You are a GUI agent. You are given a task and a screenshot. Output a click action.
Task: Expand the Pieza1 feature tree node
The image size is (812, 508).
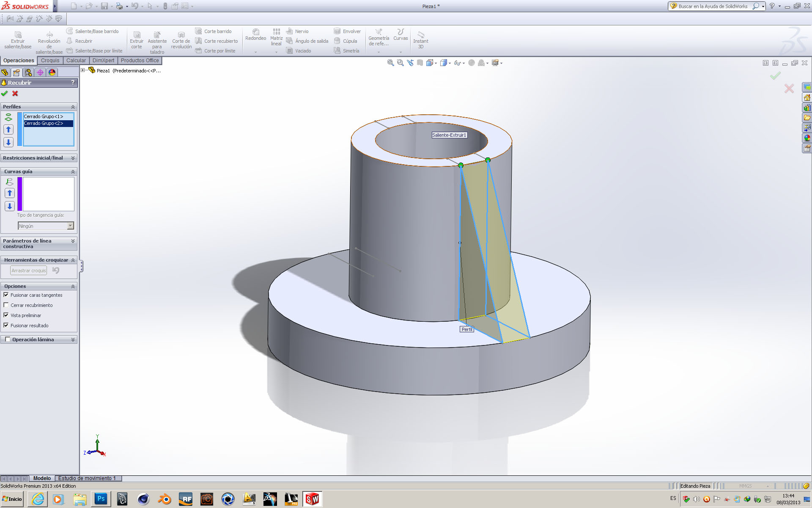(83, 70)
